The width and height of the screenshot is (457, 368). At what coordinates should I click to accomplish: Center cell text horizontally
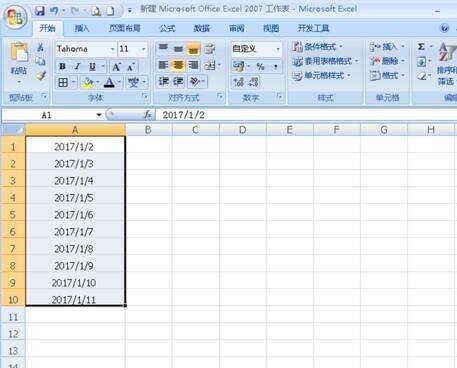coord(178,65)
